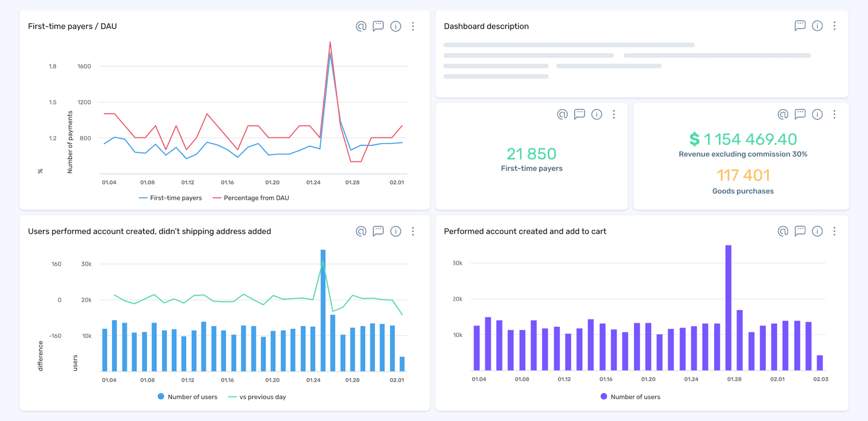Click the First-time payers value 21 850
The width and height of the screenshot is (868, 421).
pos(531,154)
